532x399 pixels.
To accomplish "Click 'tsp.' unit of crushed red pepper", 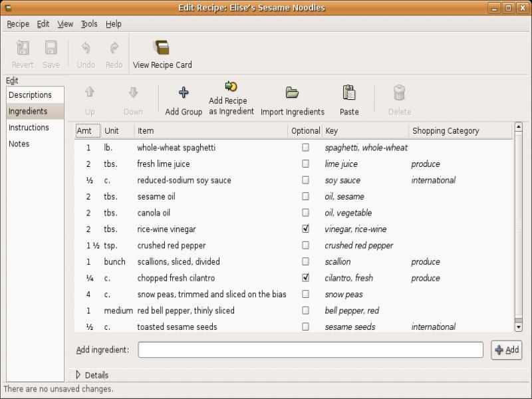I will point(110,245).
